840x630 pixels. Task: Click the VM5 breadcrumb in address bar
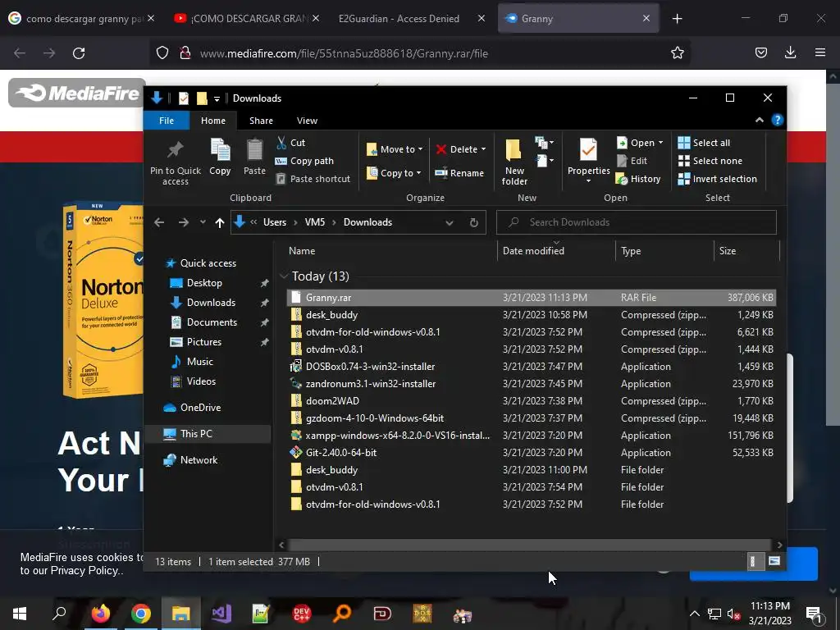(315, 222)
